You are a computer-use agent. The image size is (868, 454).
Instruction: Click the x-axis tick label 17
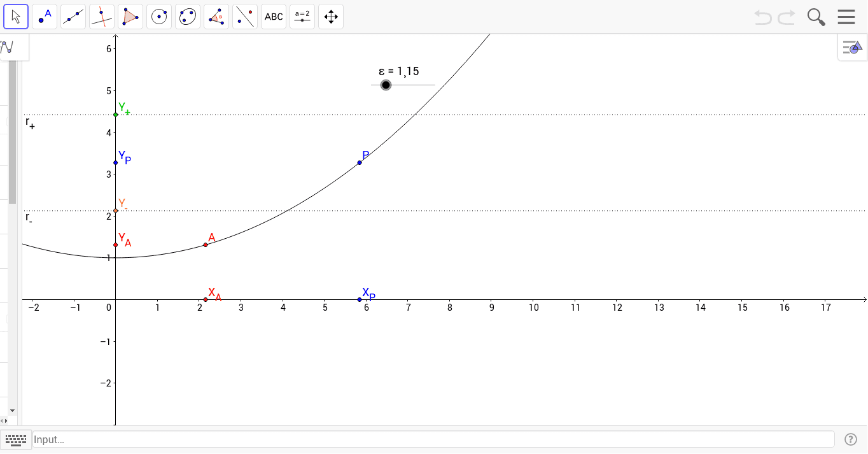tap(826, 308)
